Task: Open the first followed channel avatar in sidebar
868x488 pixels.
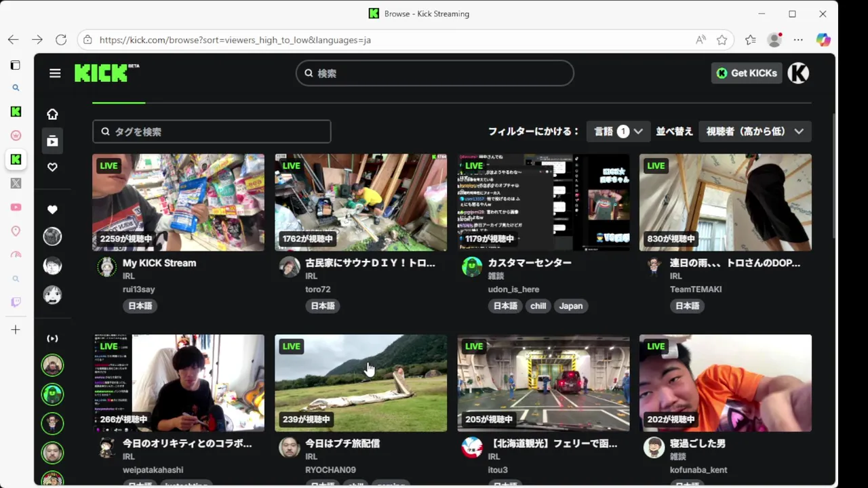Action: click(52, 236)
